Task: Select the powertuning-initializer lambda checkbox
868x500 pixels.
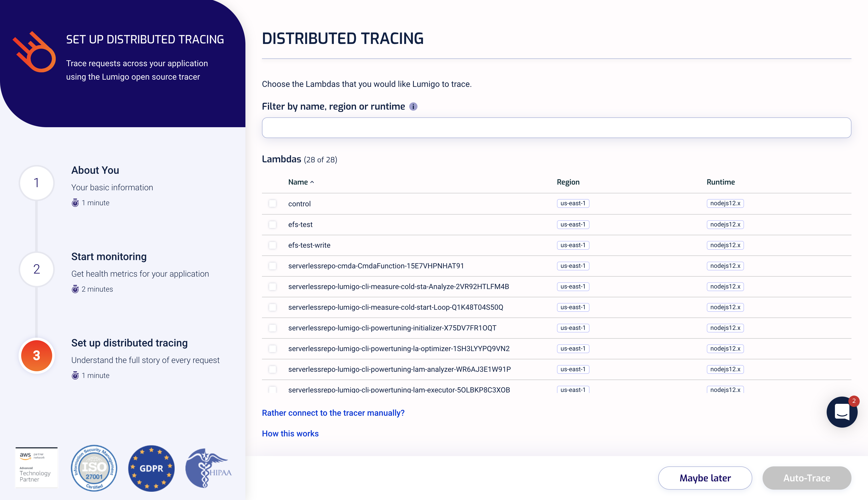Action: coord(272,328)
